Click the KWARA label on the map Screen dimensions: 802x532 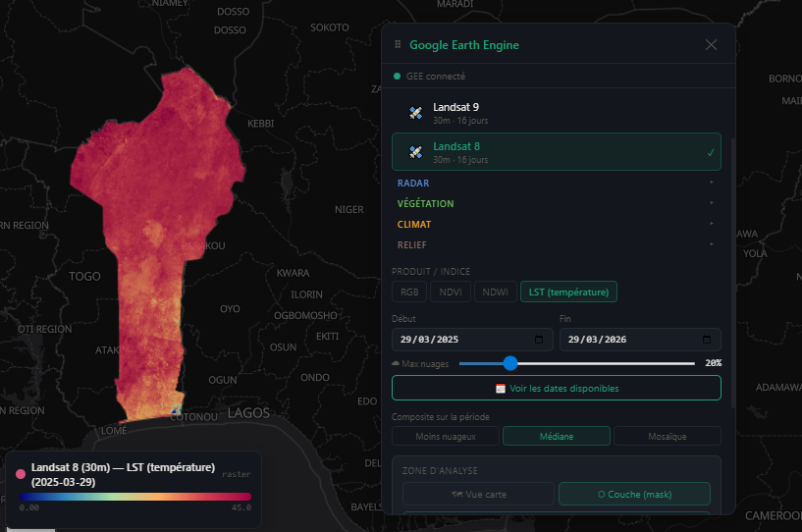click(294, 273)
